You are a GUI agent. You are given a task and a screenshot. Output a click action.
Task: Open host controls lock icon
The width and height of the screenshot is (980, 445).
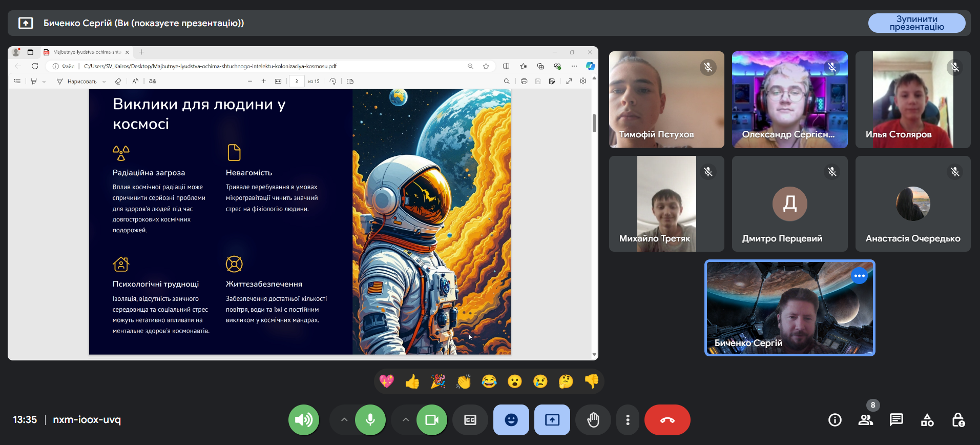957,420
